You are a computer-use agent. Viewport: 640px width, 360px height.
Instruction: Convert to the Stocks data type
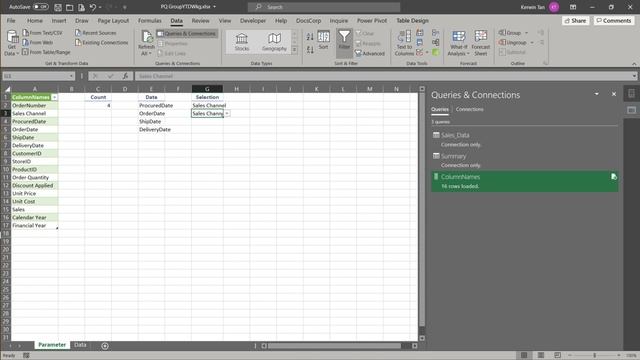point(242,42)
